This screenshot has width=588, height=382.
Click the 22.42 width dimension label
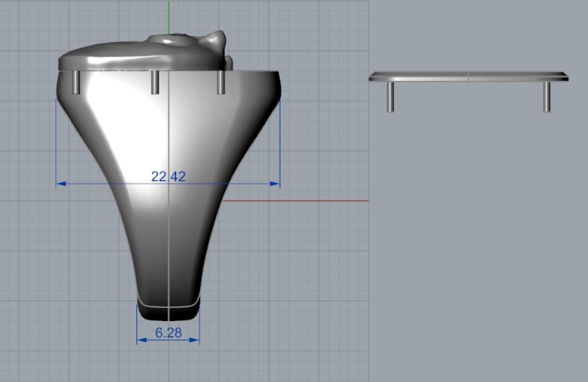[168, 177]
